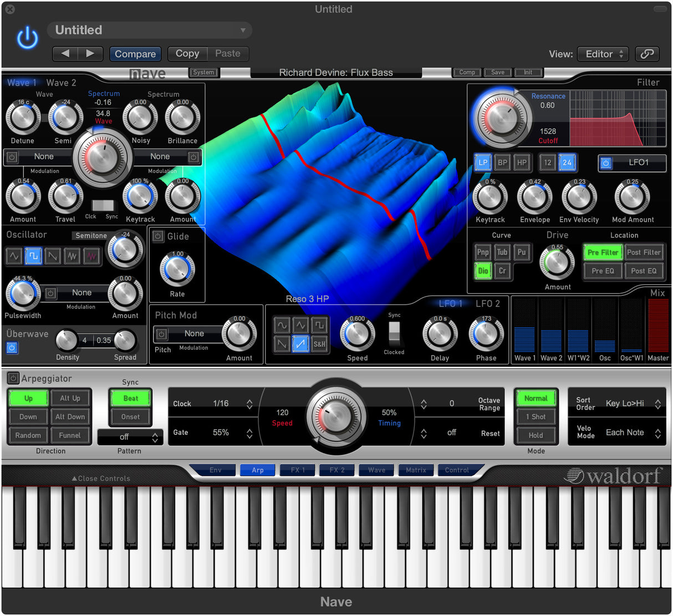Image resolution: width=673 pixels, height=616 pixels.
Task: Choose the S&H LFO shape
Action: point(319,344)
